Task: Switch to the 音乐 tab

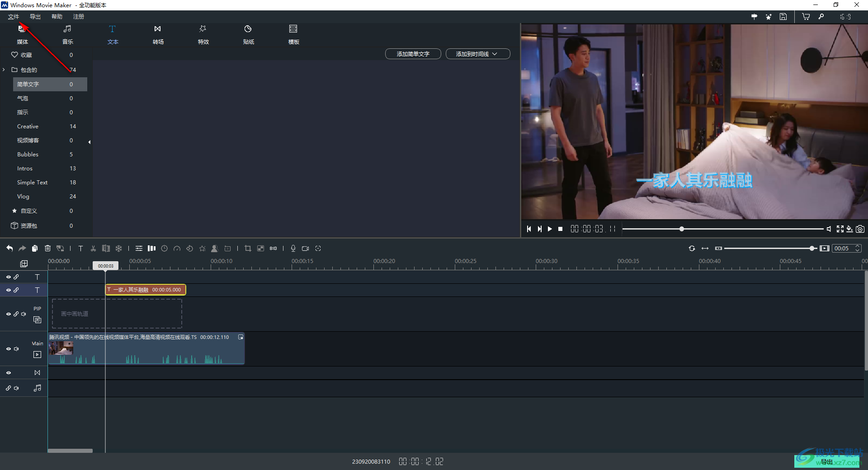Action: pyautogui.click(x=67, y=35)
